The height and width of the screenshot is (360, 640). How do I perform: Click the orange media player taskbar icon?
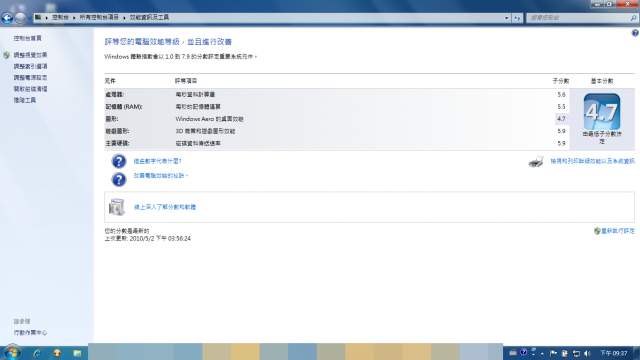57,353
